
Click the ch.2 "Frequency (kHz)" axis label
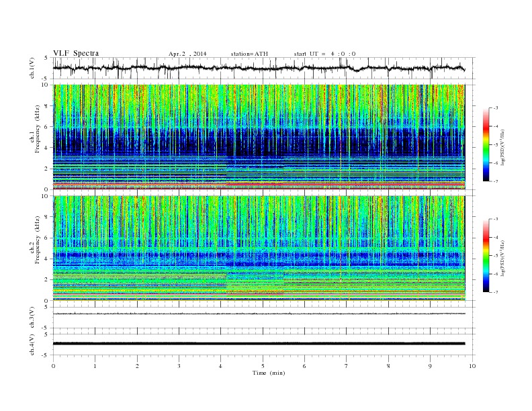(38, 239)
